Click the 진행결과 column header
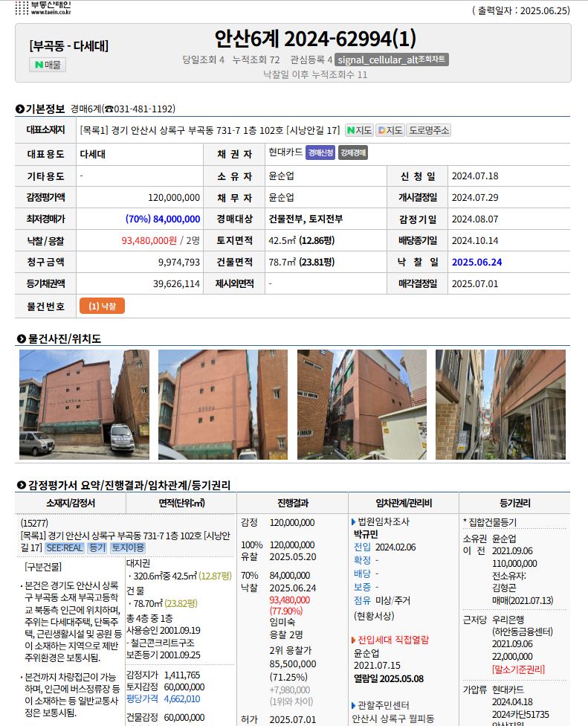 tap(292, 503)
